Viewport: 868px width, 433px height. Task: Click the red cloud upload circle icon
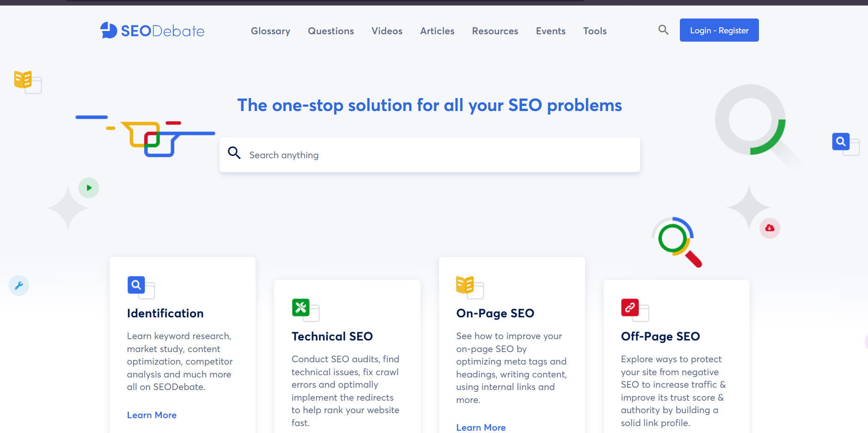770,228
